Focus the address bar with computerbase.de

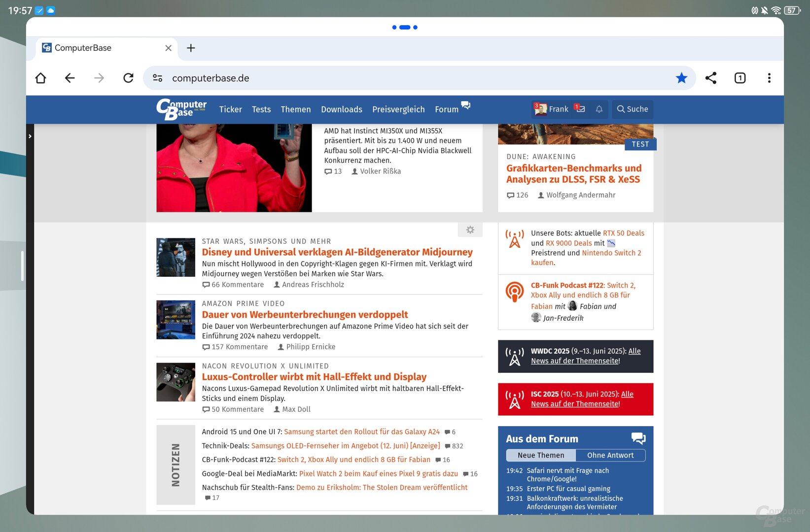[x=419, y=78]
